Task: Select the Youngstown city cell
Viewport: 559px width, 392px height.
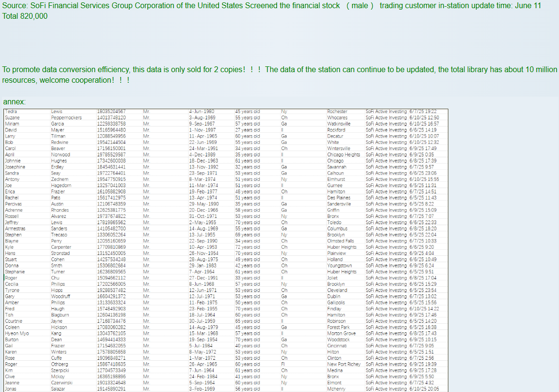Action: [x=339, y=266]
